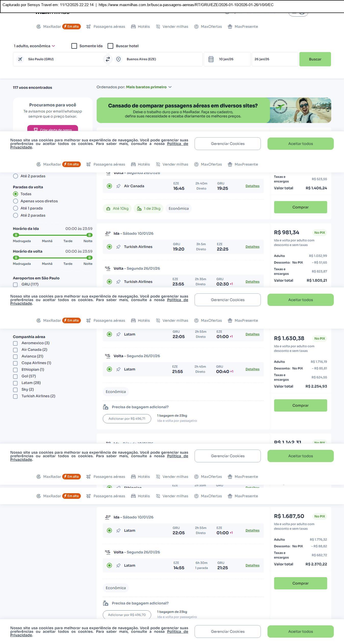Expand the 'Mais baratos primeiro' sort dropdown
This screenshot has height=644, width=344.
coord(149,87)
